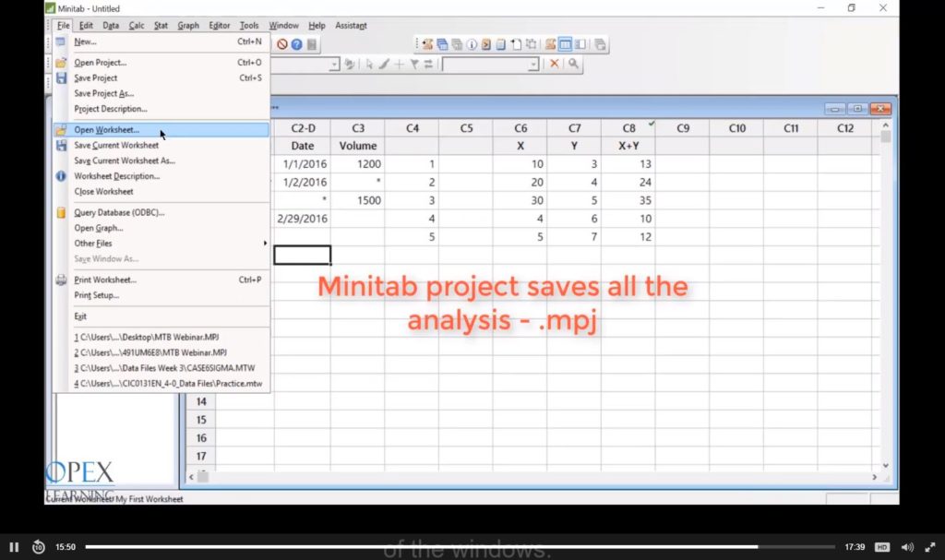Open recent file Practice.mtw from File menu

166,383
